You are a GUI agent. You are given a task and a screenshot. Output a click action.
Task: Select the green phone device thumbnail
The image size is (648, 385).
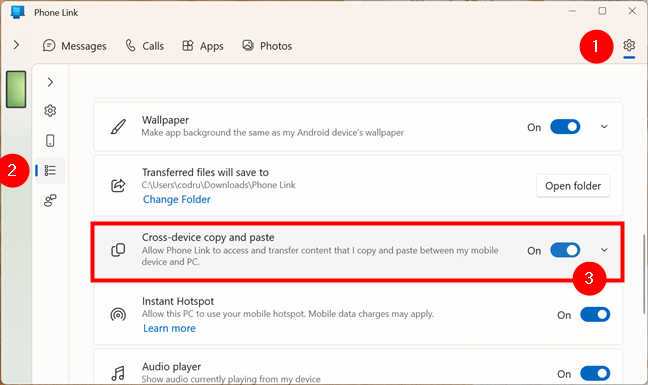click(x=16, y=89)
